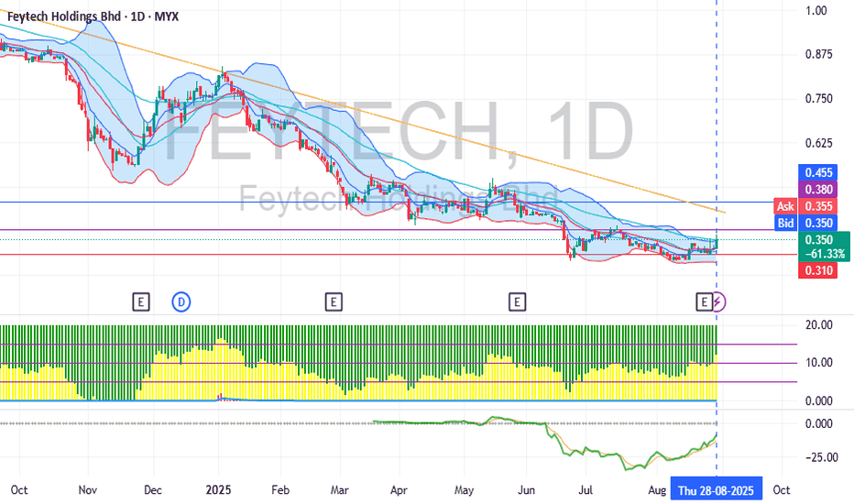Image resolution: width=854 pixels, height=504 pixels.
Task: Click the Jul label on the time axis
Action: [586, 490]
